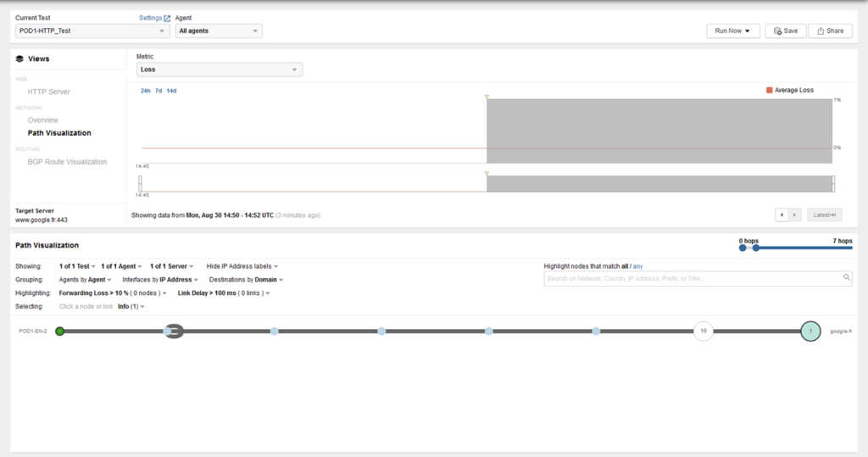Screen dimensions: 868x457
Task: Click the search magnifier icon
Action: coord(846,277)
